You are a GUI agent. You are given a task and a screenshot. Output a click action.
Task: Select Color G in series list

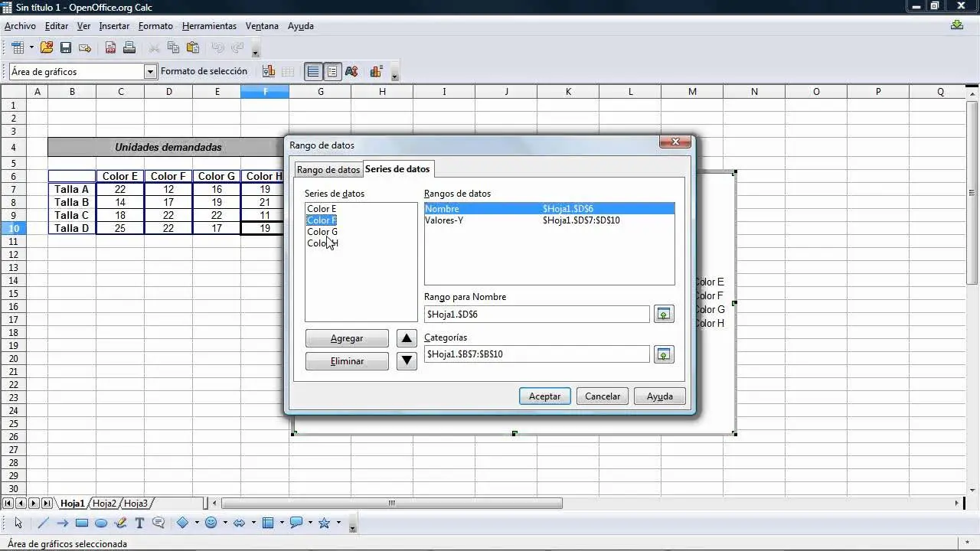point(322,232)
